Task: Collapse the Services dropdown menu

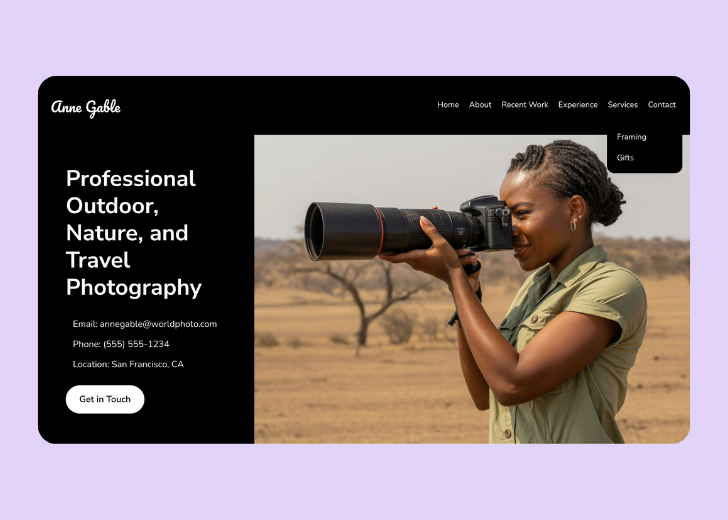Action: pos(623,105)
